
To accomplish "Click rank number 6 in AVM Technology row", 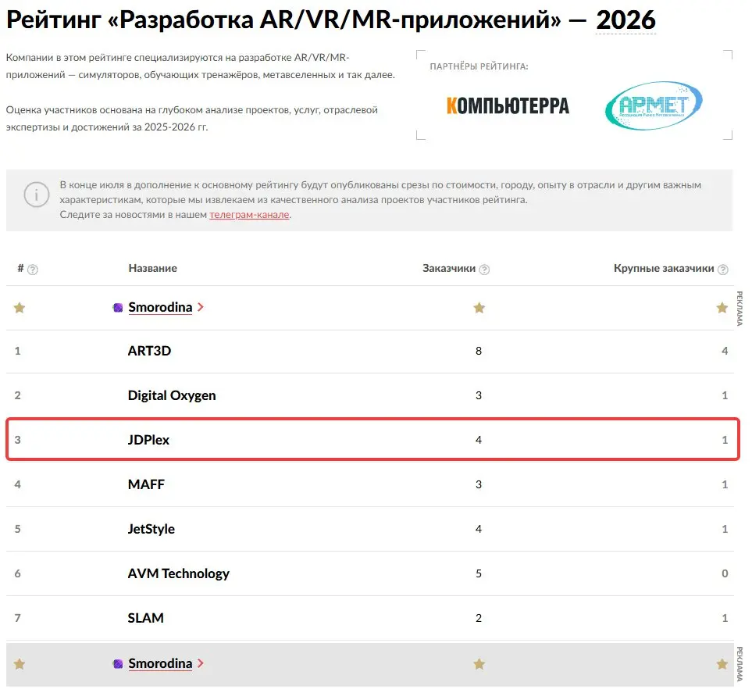I will [18, 573].
